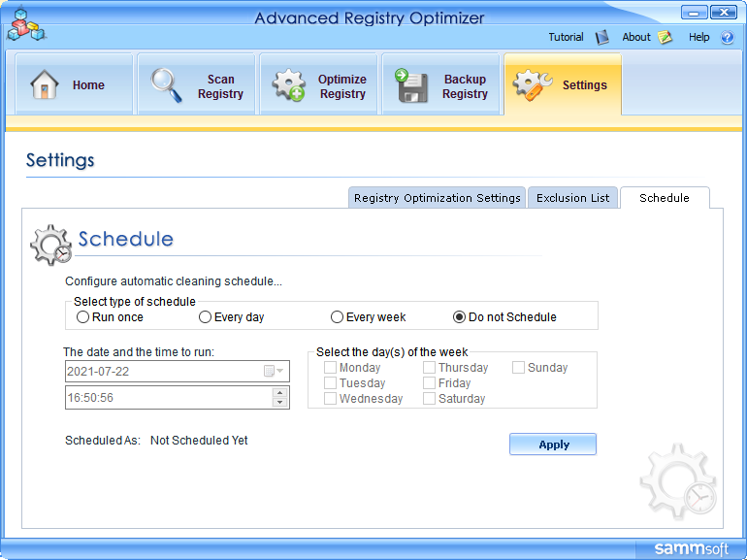Open the Tutorial link
The width and height of the screenshot is (747, 560).
coord(566,37)
